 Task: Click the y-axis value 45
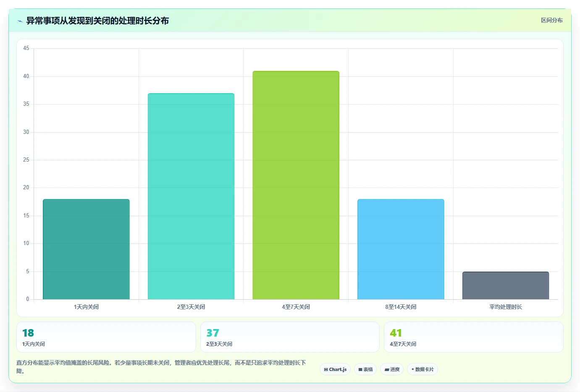pyautogui.click(x=26, y=48)
